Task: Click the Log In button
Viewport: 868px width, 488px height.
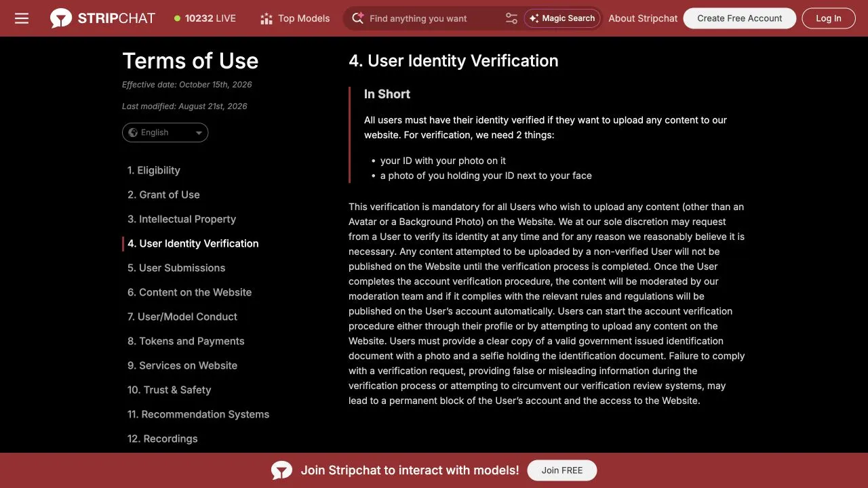Action: point(828,18)
